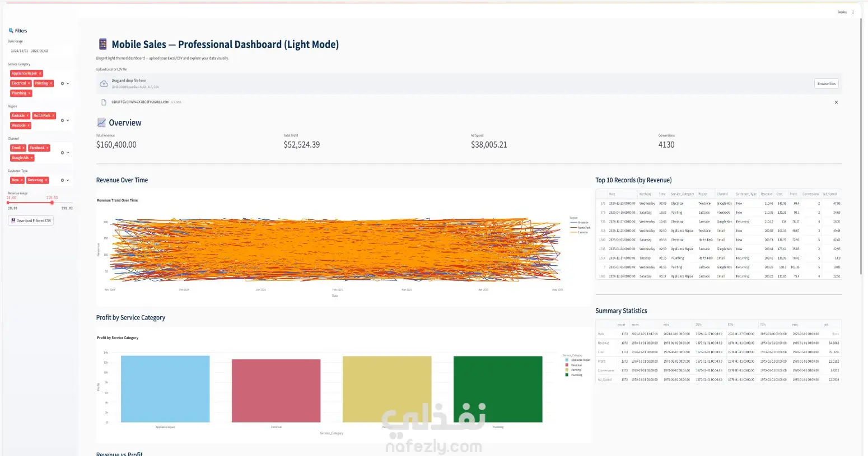
Task: Expand the Region multiselect dropdown
Action: click(68, 120)
